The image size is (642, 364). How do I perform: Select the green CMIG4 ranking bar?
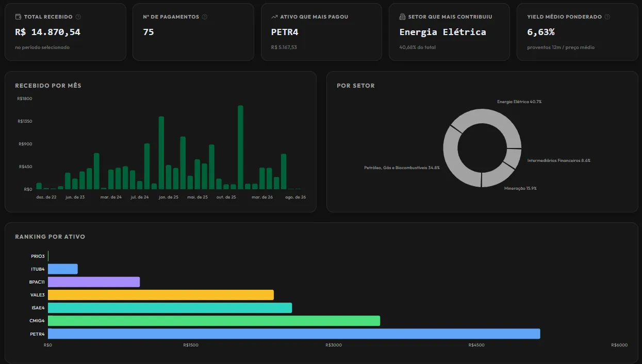tap(214, 321)
